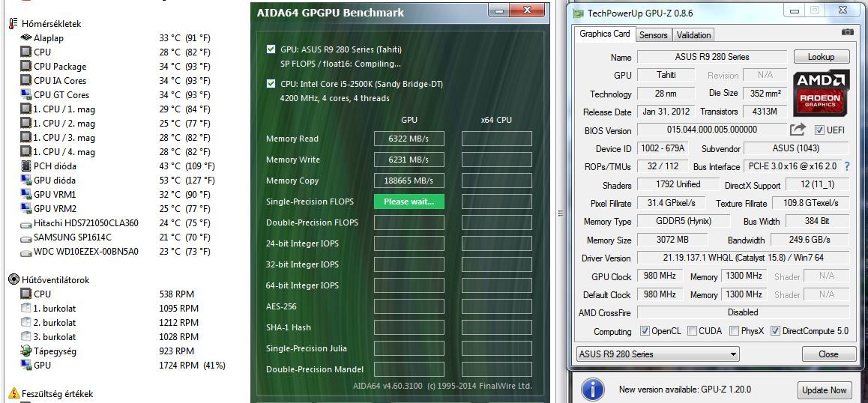Switch to the Validation tab

[693, 35]
